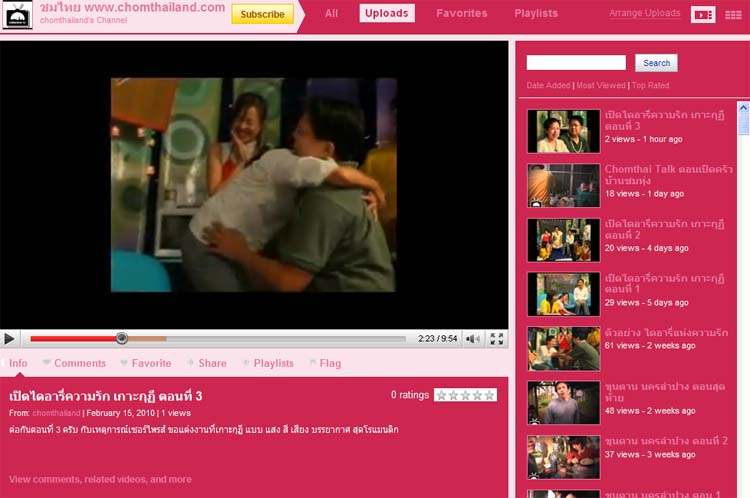Open the Flag tab below player
The width and height of the screenshot is (750, 498).
325,363
